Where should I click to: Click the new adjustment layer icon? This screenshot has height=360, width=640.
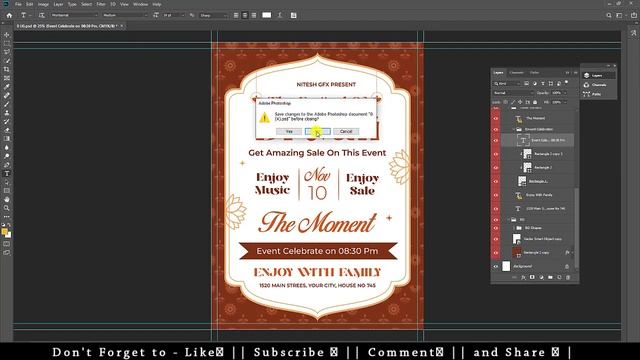(541, 278)
